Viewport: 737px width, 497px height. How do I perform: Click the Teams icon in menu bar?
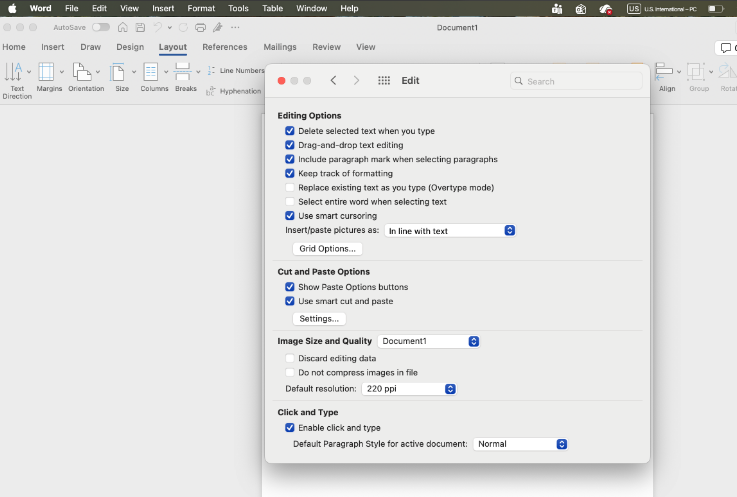(x=557, y=8)
